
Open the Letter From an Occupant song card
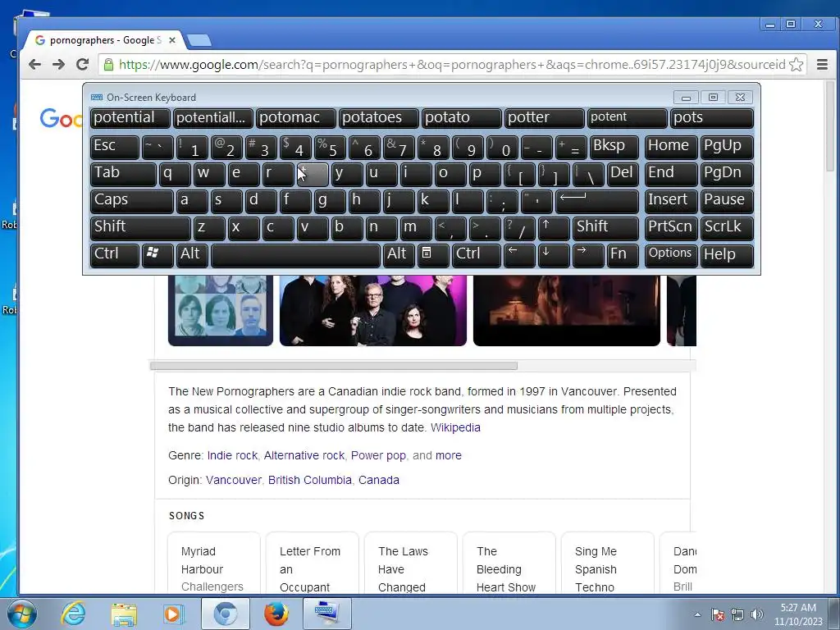(312, 563)
